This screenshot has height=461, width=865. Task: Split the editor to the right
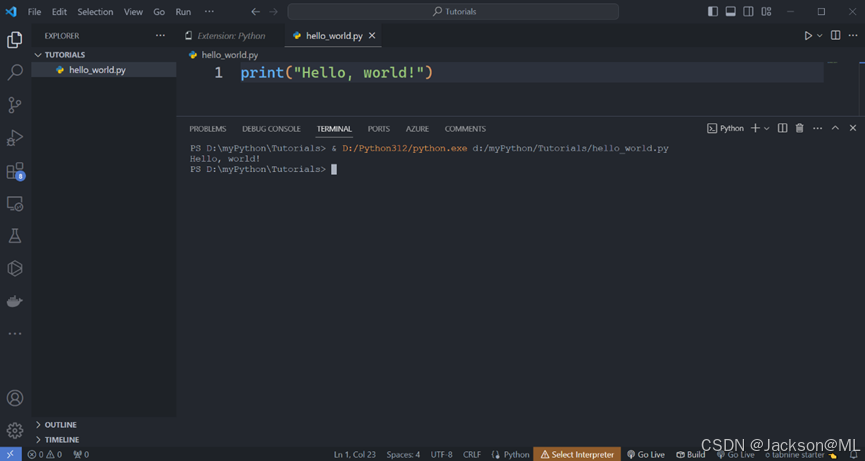[x=836, y=36]
